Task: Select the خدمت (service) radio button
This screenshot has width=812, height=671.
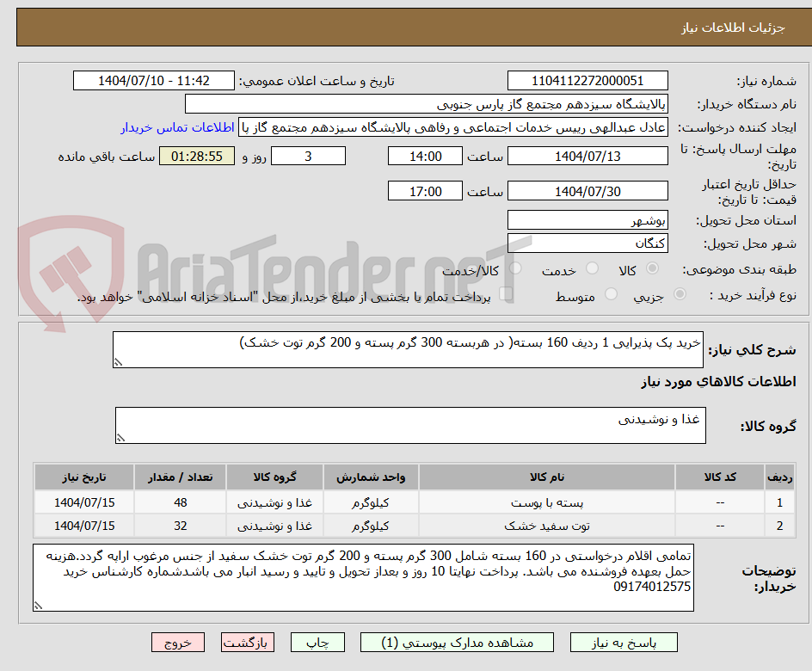Action: click(592, 268)
